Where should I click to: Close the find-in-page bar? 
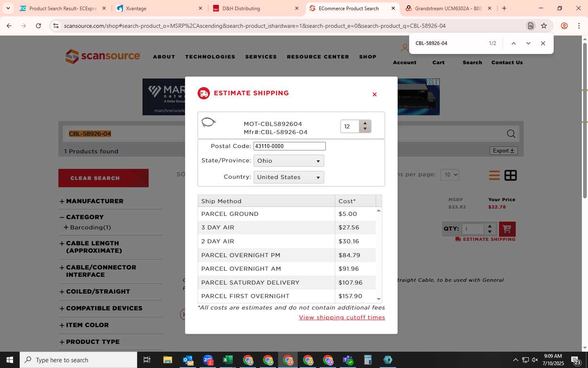(x=543, y=43)
